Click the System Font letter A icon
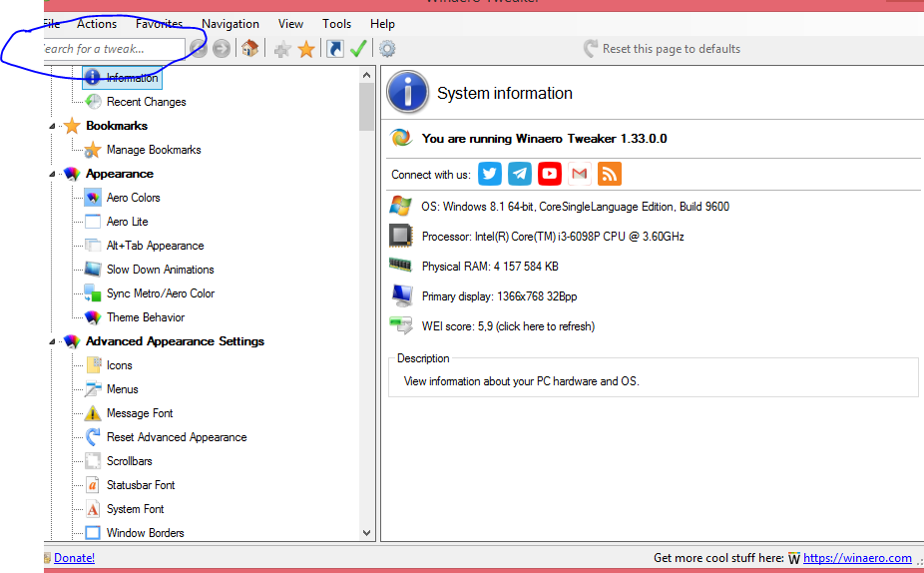Image resolution: width=924 pixels, height=573 pixels. click(x=93, y=509)
